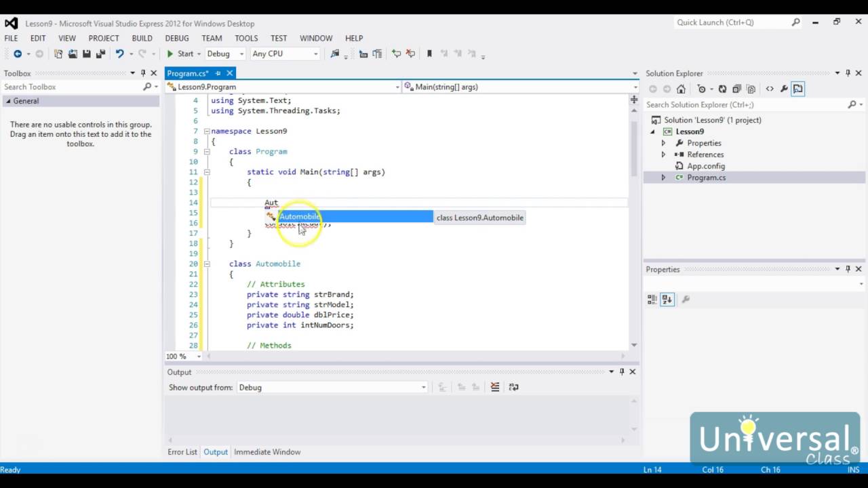Select App.config in Solution Explorer

706,166
